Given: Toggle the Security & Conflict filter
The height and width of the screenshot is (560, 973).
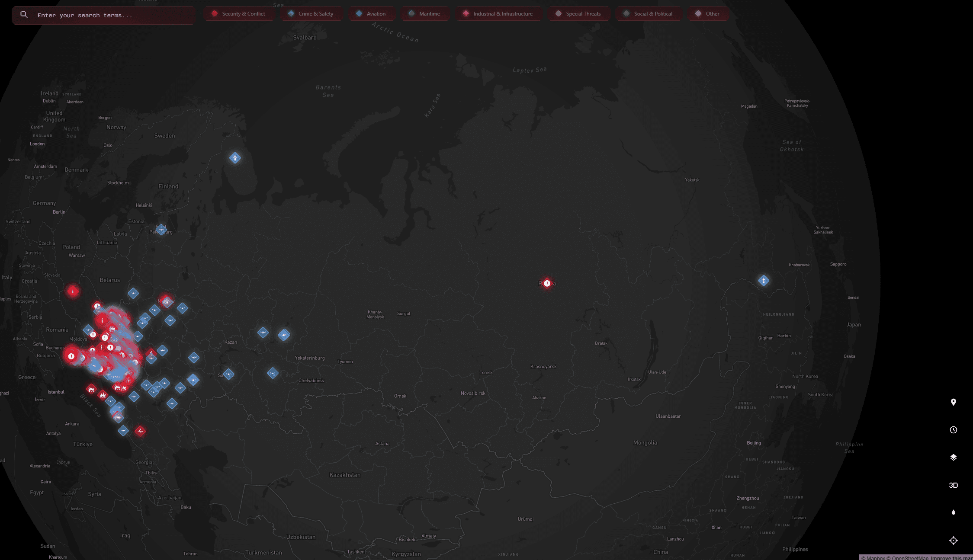Looking at the screenshot, I should pos(239,14).
